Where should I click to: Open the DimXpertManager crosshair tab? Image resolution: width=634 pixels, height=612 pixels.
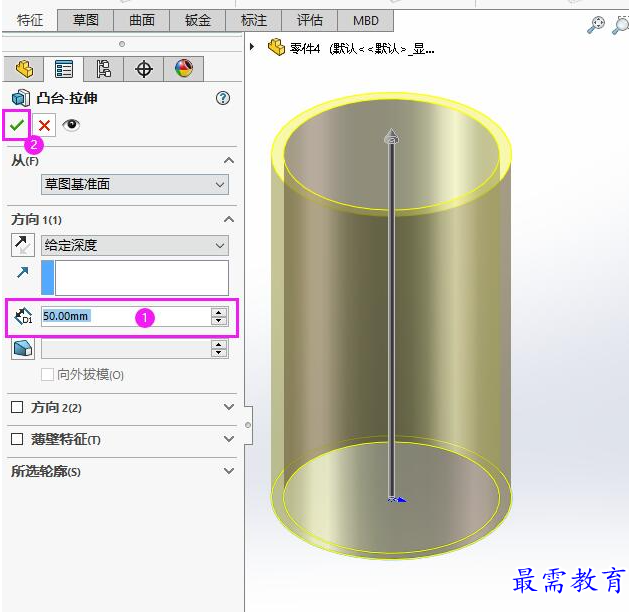click(x=144, y=69)
